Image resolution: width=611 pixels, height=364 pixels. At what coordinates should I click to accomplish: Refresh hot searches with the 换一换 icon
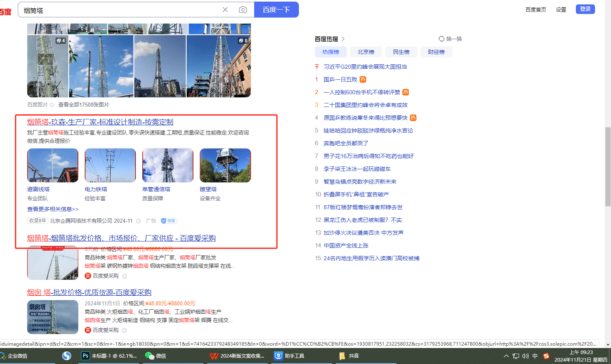[x=442, y=39]
